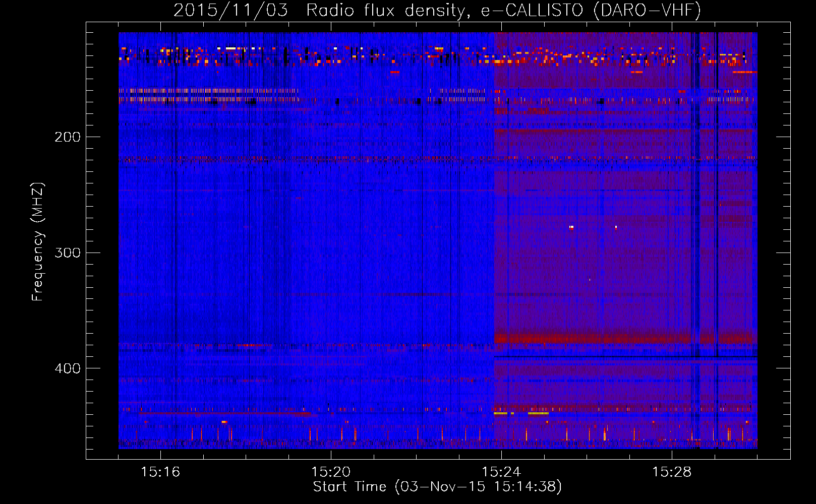Image resolution: width=816 pixels, height=504 pixels.
Task: Select the 15:28 time tick label
Action: point(672,472)
